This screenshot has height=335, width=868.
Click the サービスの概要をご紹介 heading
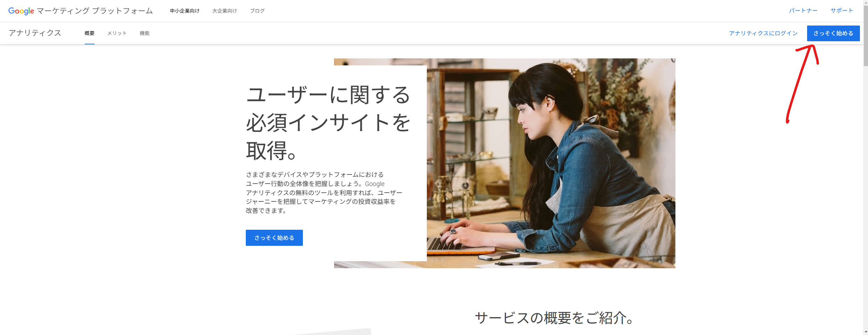(554, 318)
